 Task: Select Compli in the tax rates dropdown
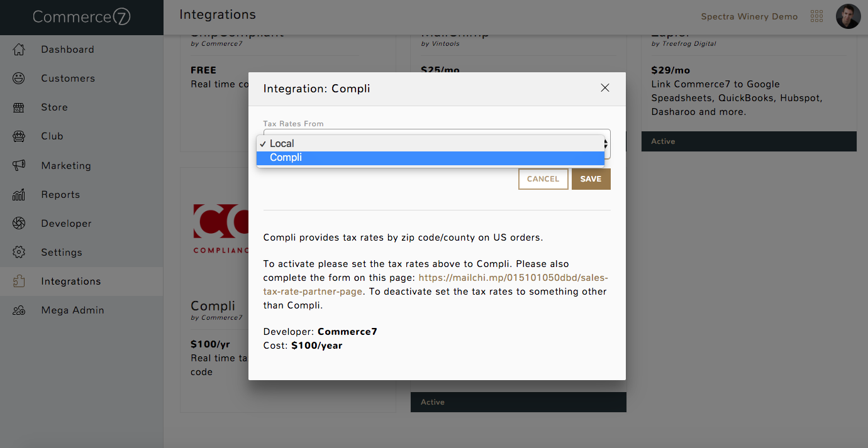(430, 158)
